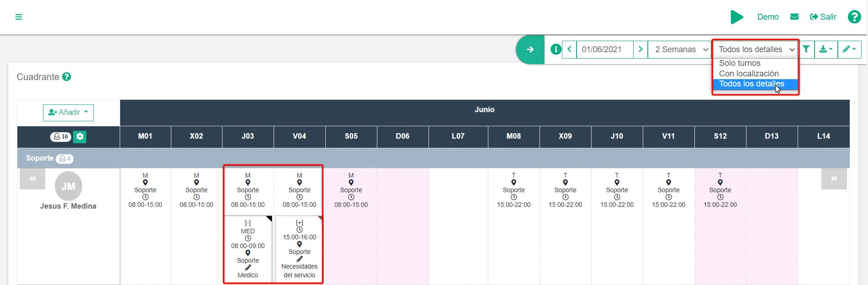Click the 01/06/2021 date field
The height and width of the screenshot is (285, 868).
(605, 49)
